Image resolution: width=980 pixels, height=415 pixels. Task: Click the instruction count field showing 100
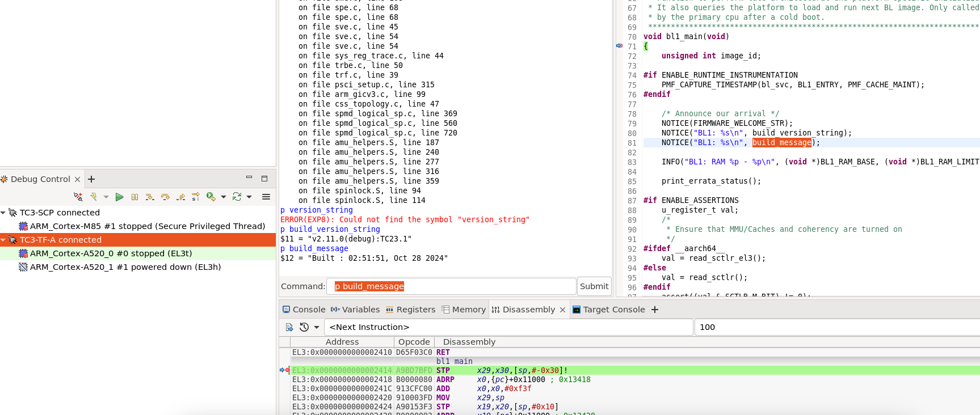coord(837,327)
